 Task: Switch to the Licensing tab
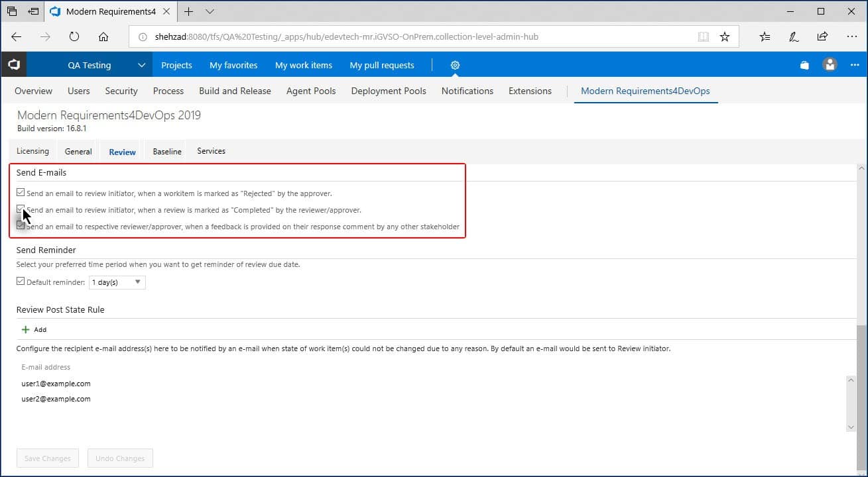coord(32,151)
